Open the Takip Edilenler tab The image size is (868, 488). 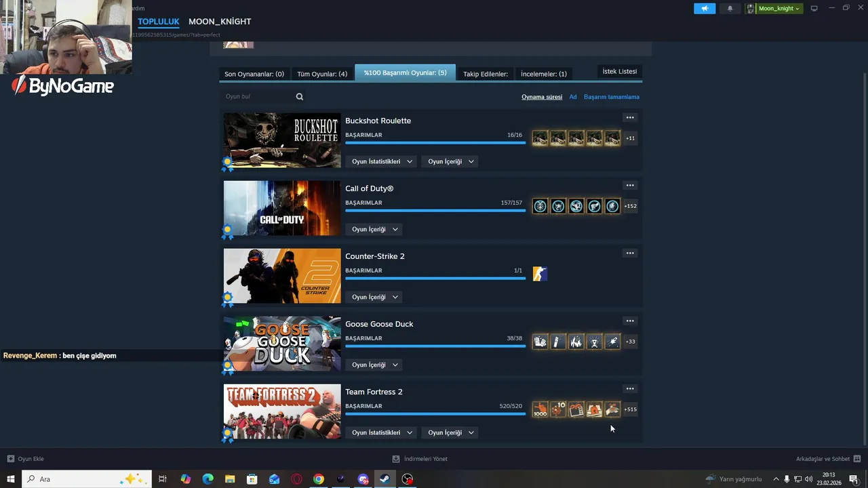point(486,74)
